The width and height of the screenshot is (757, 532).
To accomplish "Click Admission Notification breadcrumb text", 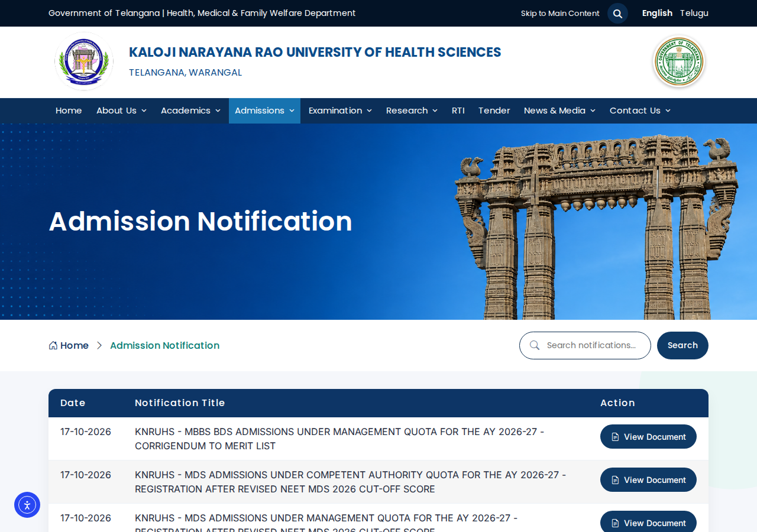I will click(164, 345).
